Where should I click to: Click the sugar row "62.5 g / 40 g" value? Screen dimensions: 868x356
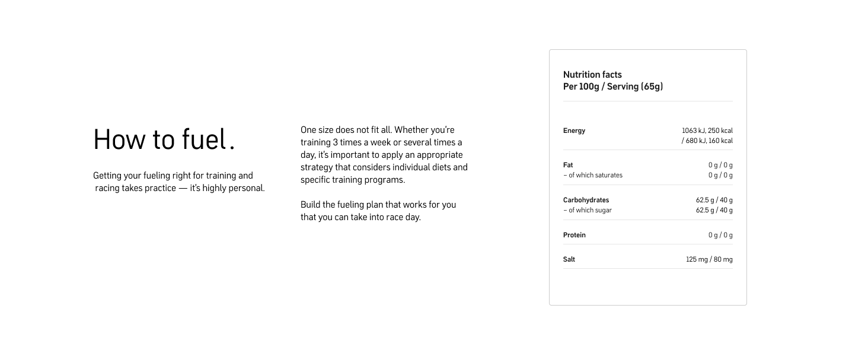[x=714, y=210]
